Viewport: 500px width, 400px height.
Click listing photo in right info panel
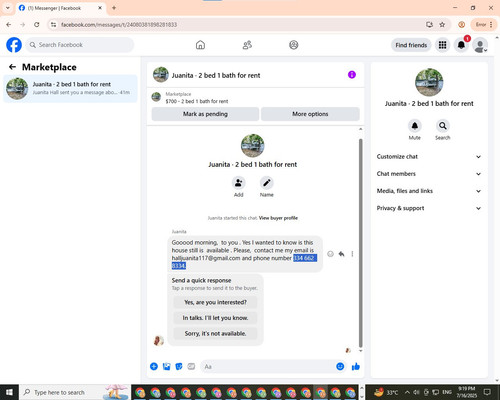coord(429,82)
